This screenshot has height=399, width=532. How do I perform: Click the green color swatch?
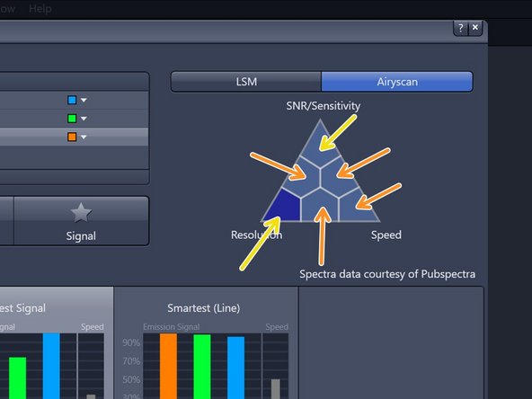pyautogui.click(x=72, y=119)
